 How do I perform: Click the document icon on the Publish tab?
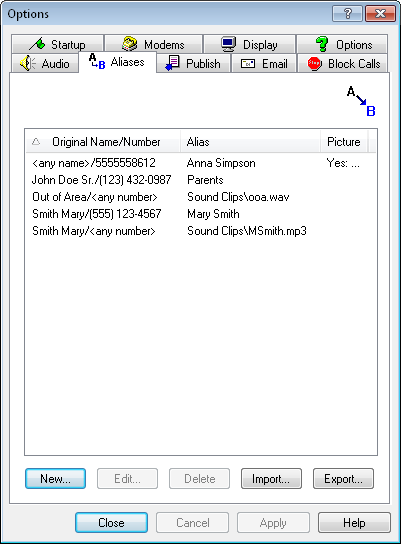click(172, 63)
